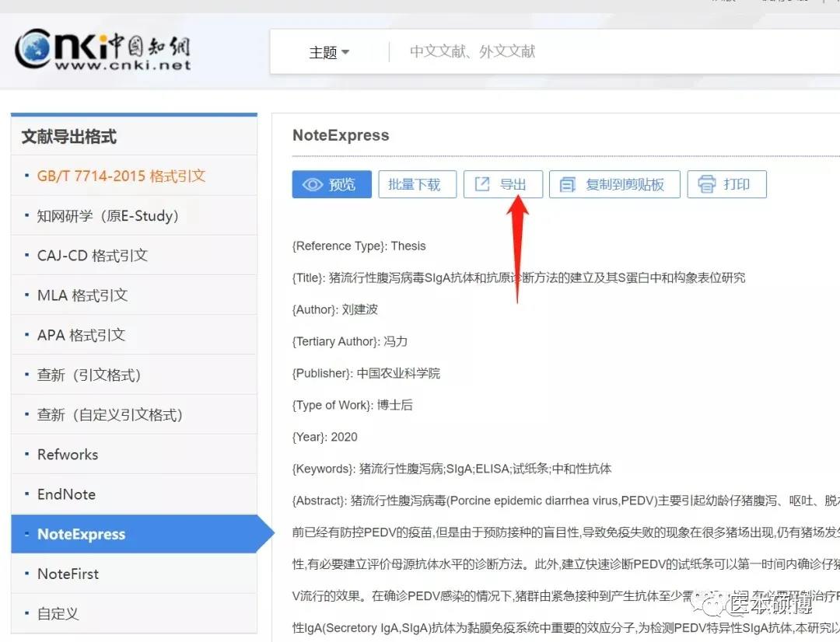The width and height of the screenshot is (840, 642).
Task: Click the NoteExpress heading above the buttons
Action: (x=341, y=135)
